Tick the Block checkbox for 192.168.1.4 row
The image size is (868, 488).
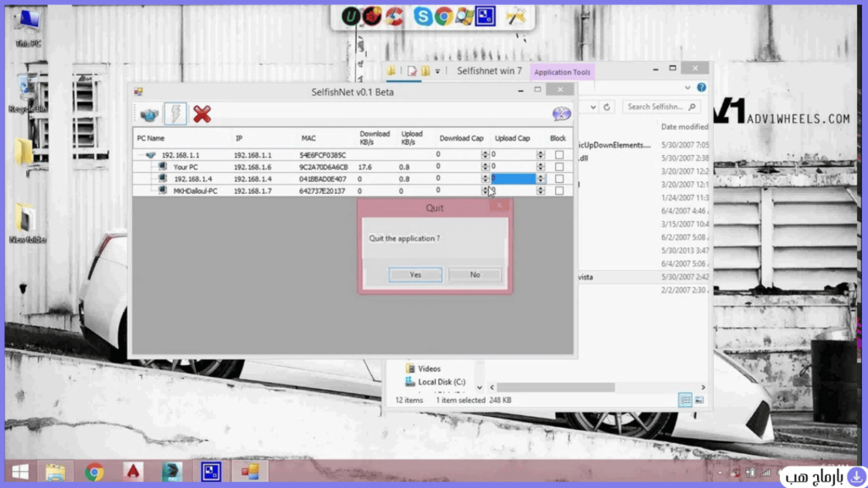pos(559,179)
